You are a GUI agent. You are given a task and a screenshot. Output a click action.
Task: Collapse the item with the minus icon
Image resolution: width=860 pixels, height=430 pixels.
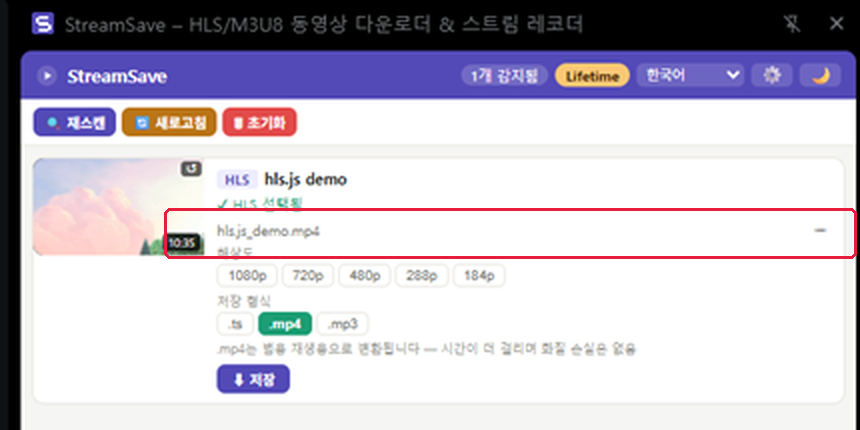820,231
